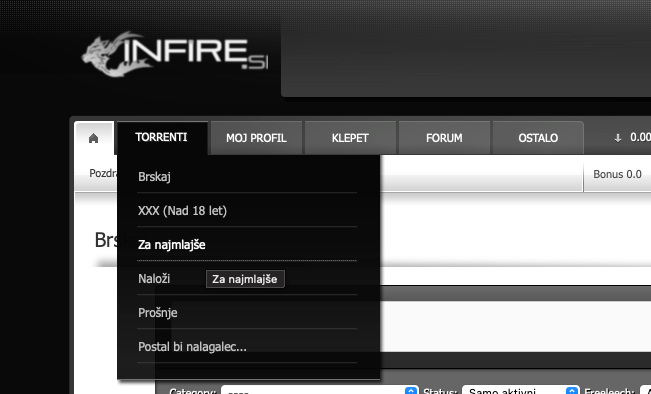Click the download arrow stat icon
Image resolution: width=651 pixels, height=394 pixels.
(x=618, y=138)
